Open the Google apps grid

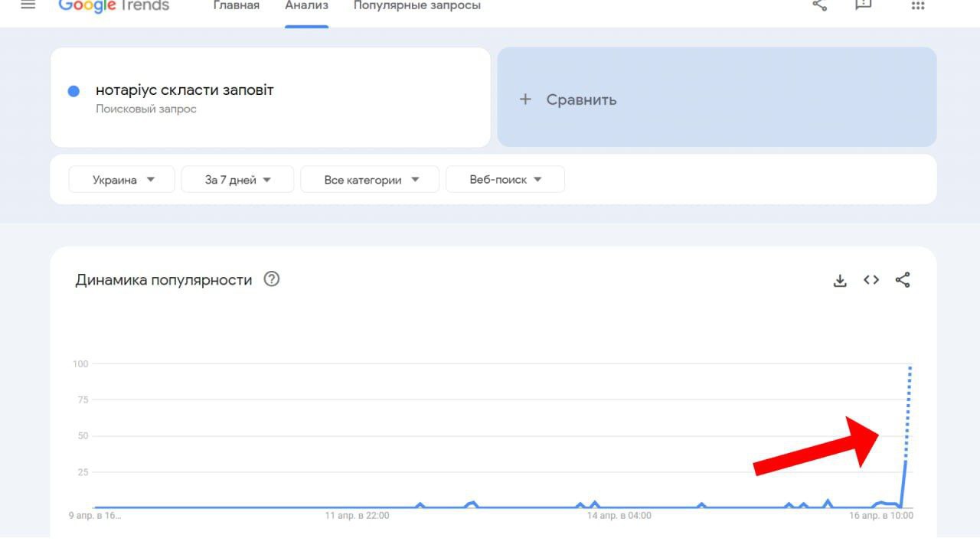[x=917, y=5]
